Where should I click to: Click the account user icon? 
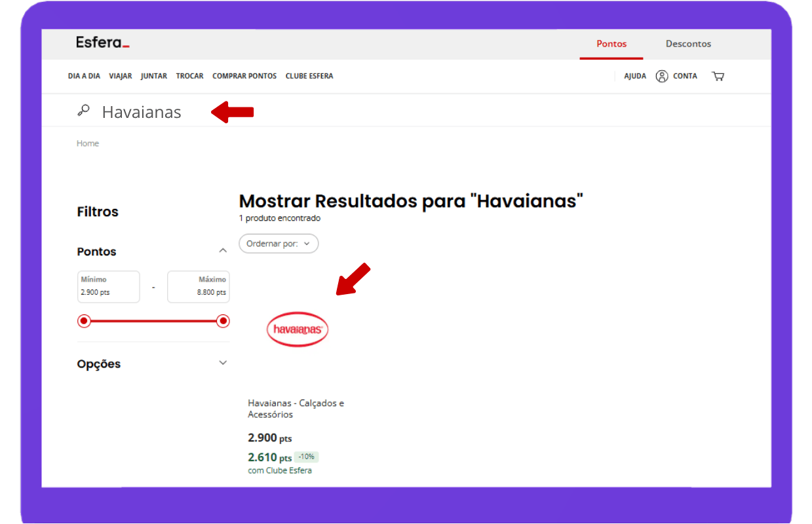pyautogui.click(x=662, y=76)
